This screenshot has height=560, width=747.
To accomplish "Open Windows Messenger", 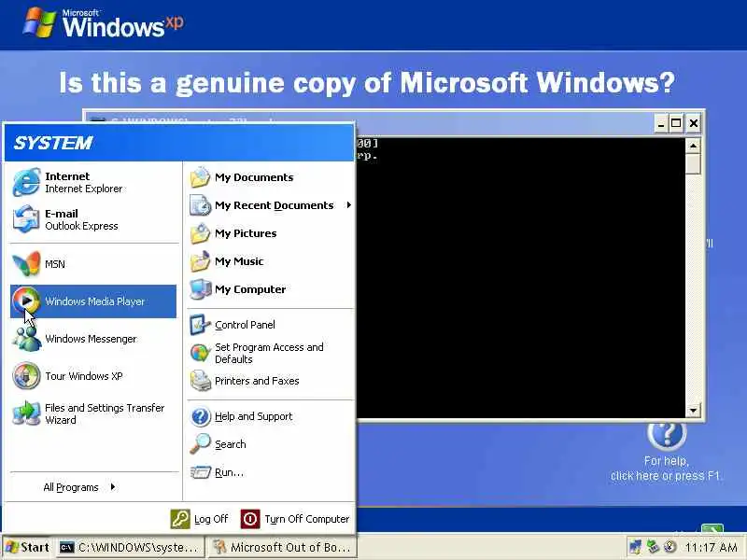I will [x=93, y=339].
